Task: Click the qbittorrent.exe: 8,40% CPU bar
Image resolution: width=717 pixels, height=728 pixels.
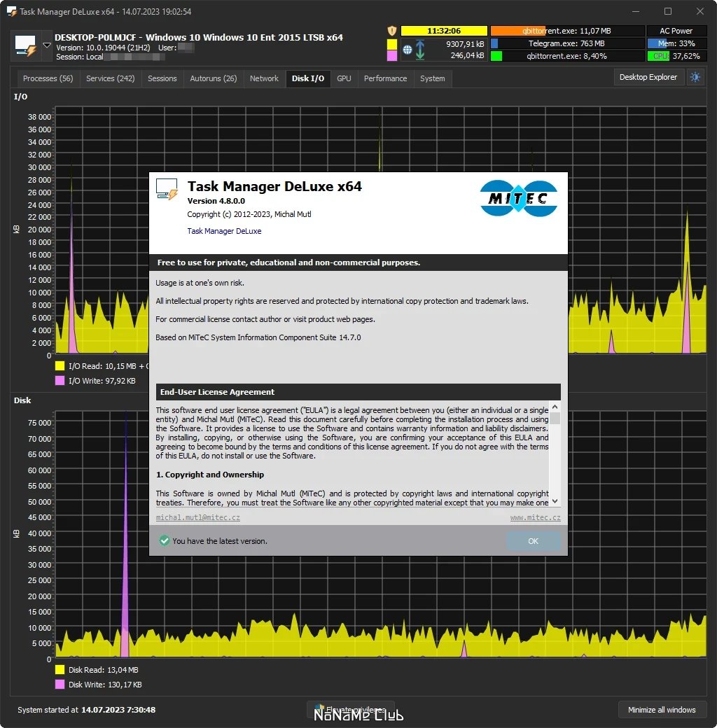Action: pos(567,56)
